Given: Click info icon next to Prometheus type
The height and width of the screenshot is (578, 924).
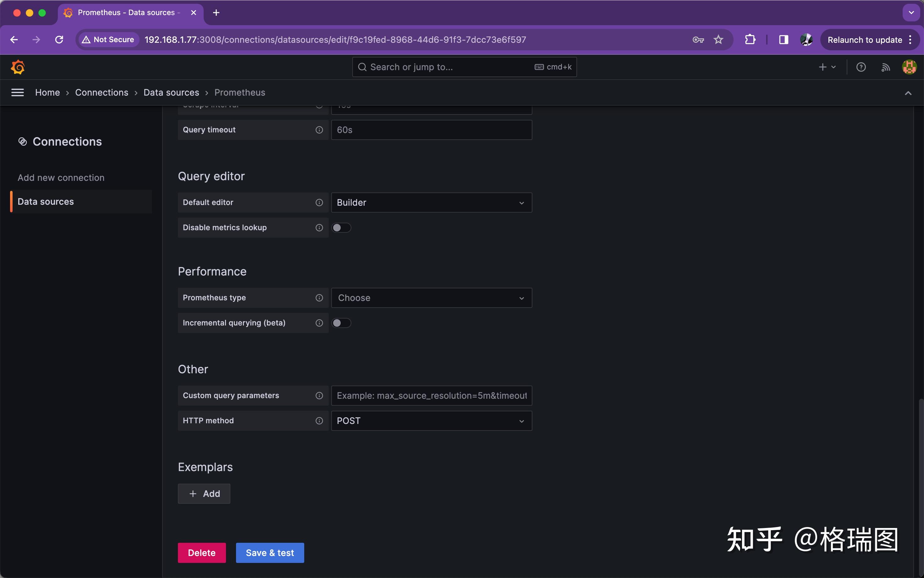Looking at the screenshot, I should tap(319, 298).
